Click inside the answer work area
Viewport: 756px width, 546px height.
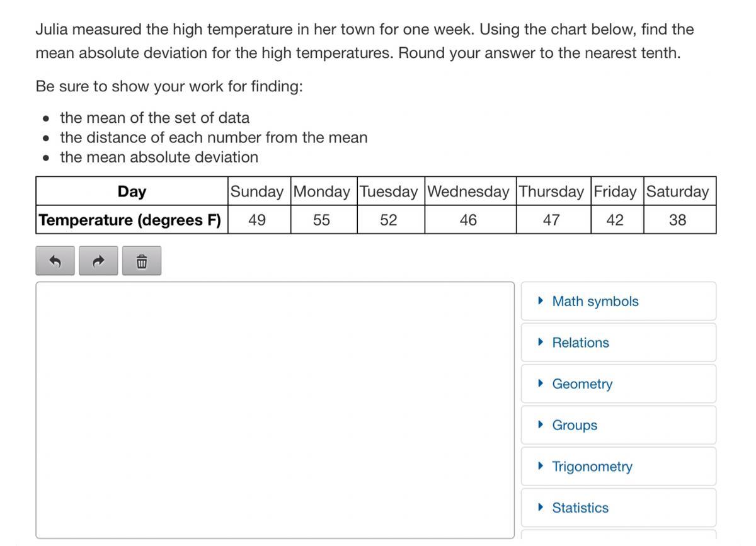[275, 409]
